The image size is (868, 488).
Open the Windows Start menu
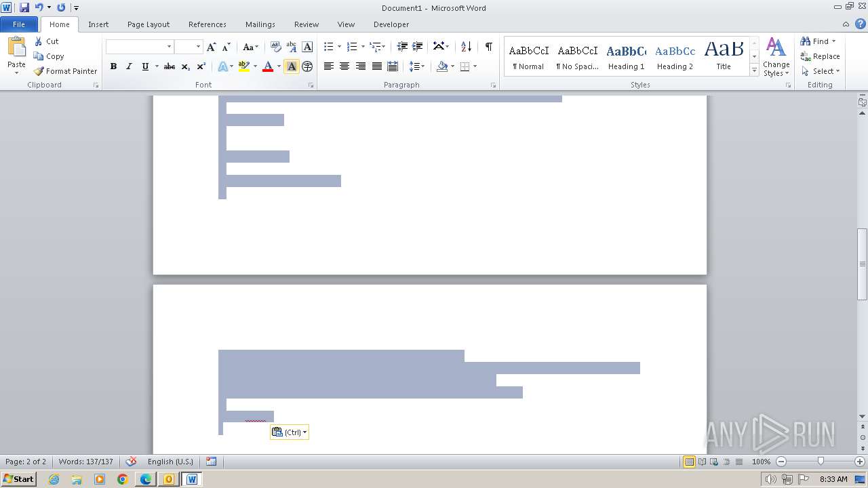[18, 479]
